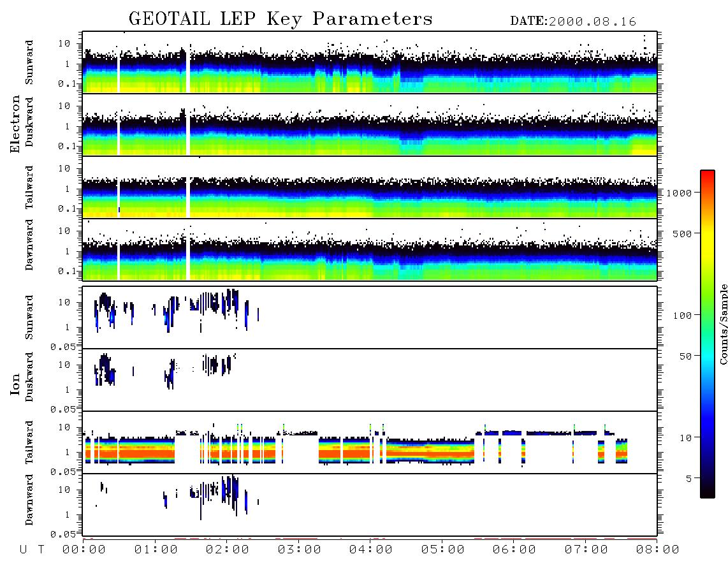Viewport: 728px width, 561px height.
Task: Click the Ion group axis label
Action: 15,384
